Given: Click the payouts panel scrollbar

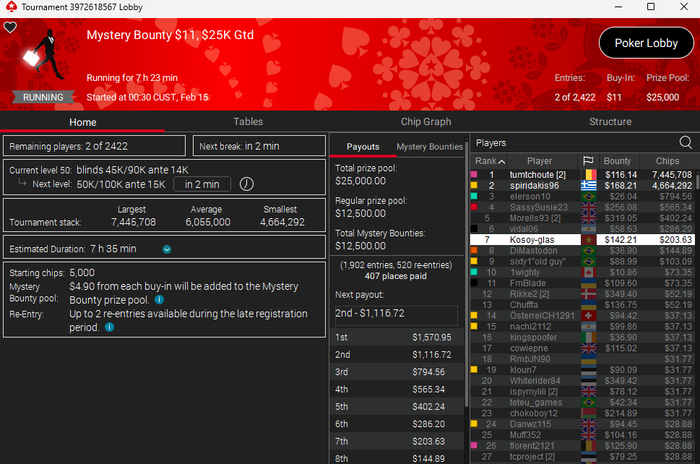Looking at the screenshot, I should click(x=467, y=275).
